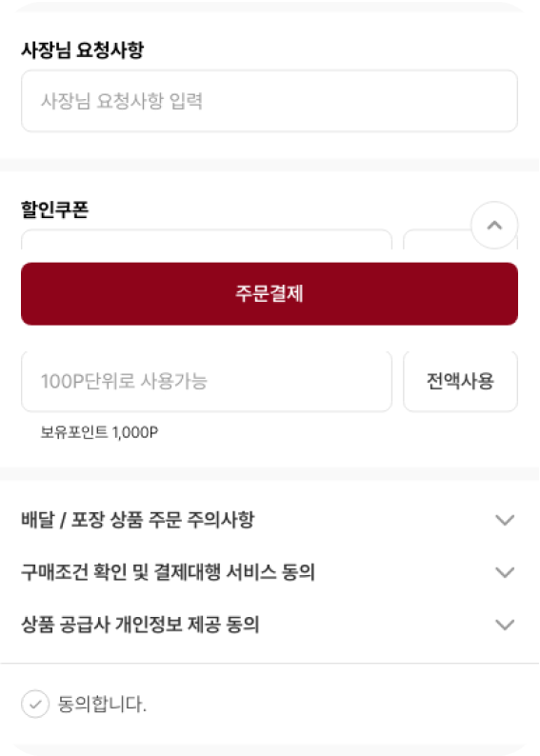Image resolution: width=540 pixels, height=756 pixels.
Task: Expand 상품 공급사 개인정보 제공 동의 chevron
Action: tap(505, 625)
